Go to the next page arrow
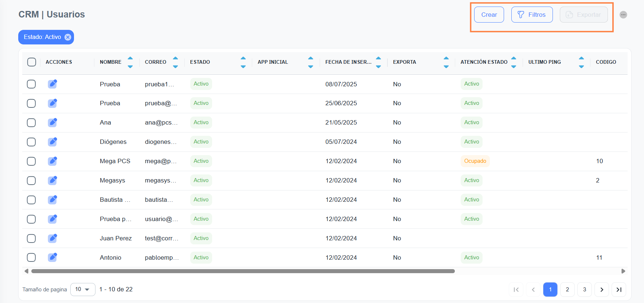This screenshot has height=303, width=644. click(601, 290)
